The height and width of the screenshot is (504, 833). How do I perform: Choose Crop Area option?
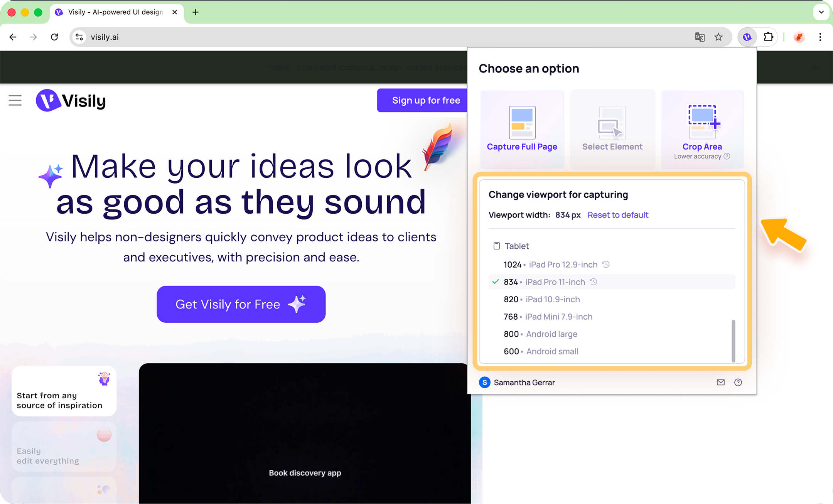[702, 129]
